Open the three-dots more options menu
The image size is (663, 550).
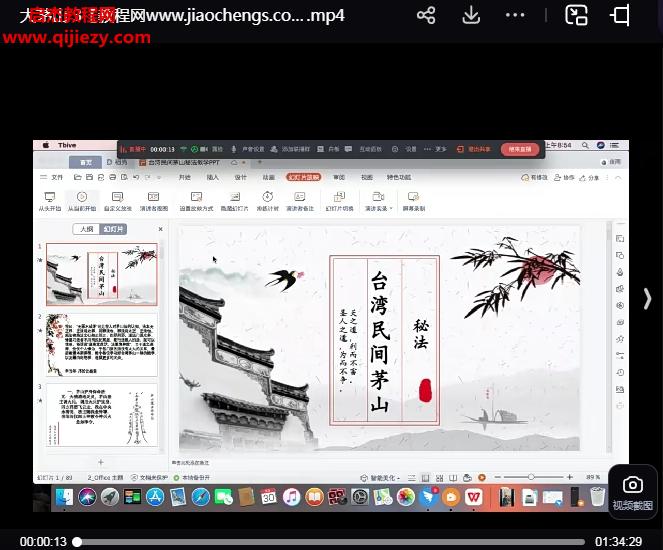tap(516, 15)
